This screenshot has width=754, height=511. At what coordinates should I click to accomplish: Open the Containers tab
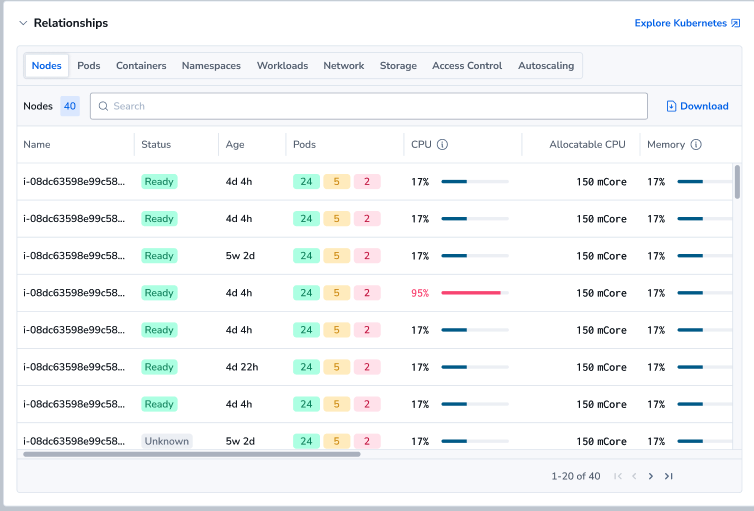[x=141, y=65]
